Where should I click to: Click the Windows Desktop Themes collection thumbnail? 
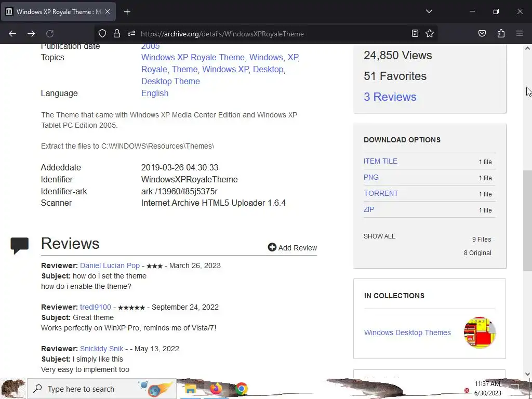point(480,332)
